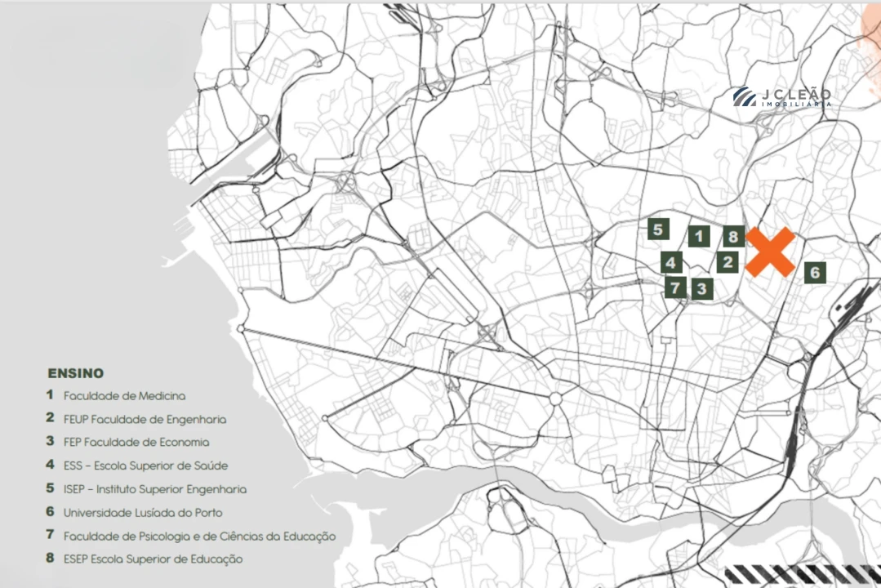The height and width of the screenshot is (588, 881).
Task: Select map marker number 4
Action: (x=671, y=262)
